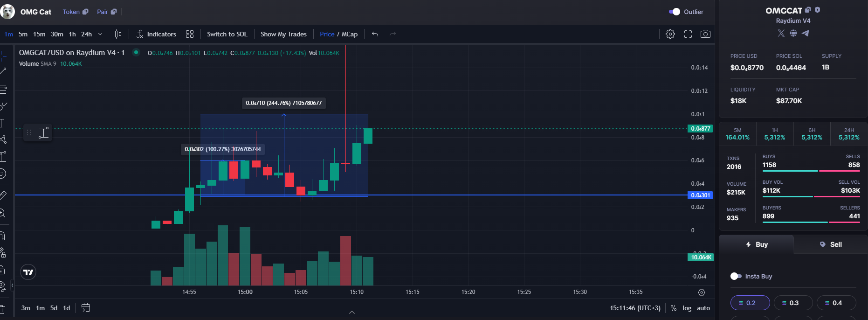
Task: Switch to the Sell tab
Action: (x=831, y=244)
